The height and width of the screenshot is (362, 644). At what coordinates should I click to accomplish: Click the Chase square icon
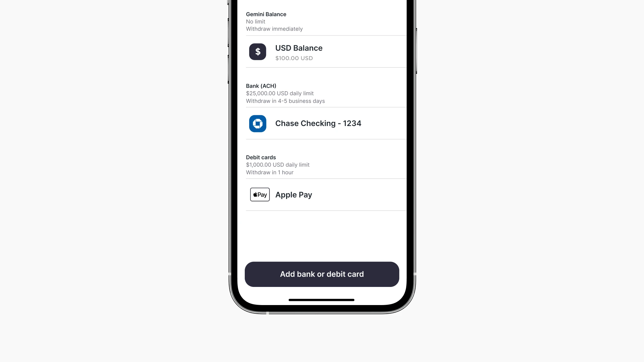click(x=257, y=123)
